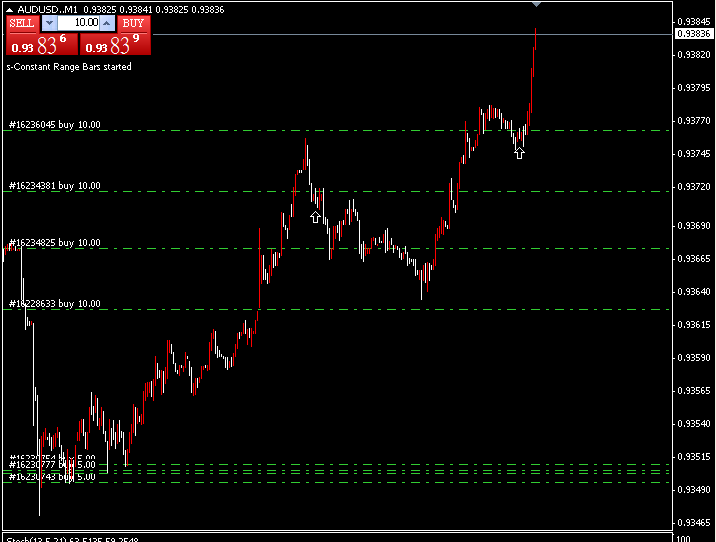Viewport: 716px width, 542px height.
Task: Click the 0.93640 price scale label
Action: [x=694, y=291]
